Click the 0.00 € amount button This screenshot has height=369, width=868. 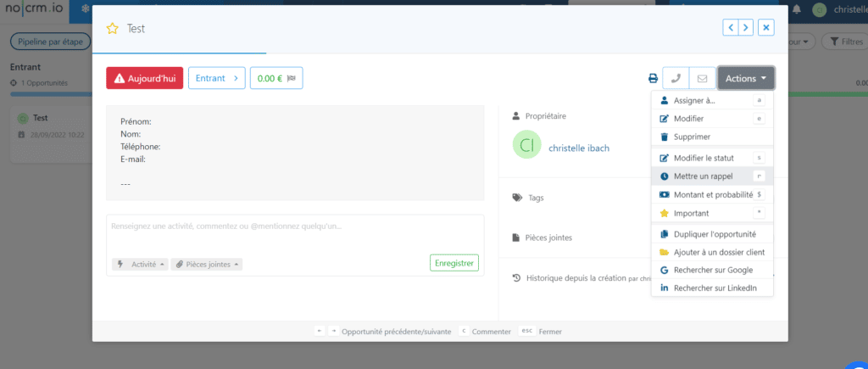pyautogui.click(x=276, y=78)
